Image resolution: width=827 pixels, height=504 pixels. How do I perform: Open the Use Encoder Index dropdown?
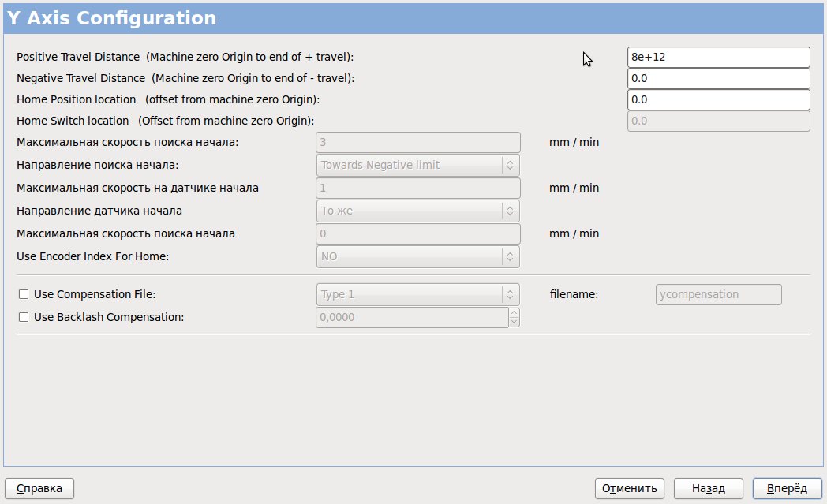(417, 256)
